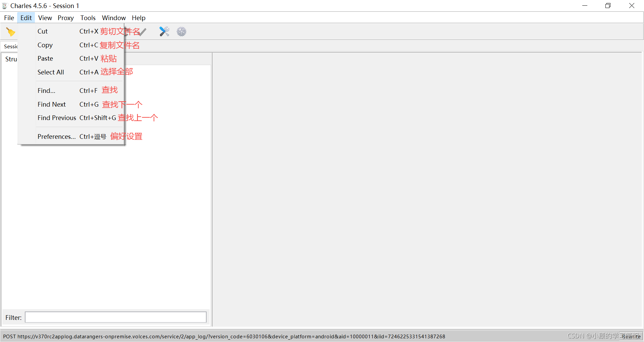Choose Paste from the Edit menu
This screenshot has width=644, height=342.
click(71, 58)
